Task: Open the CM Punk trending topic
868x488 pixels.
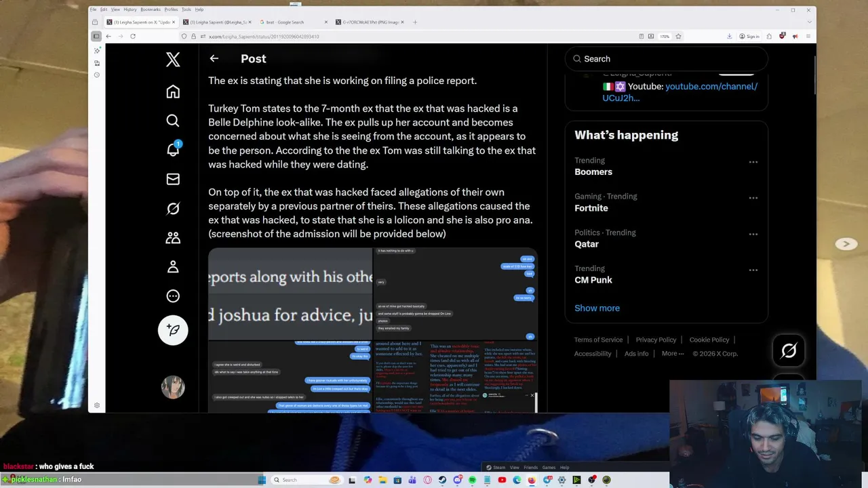Action: (x=593, y=280)
